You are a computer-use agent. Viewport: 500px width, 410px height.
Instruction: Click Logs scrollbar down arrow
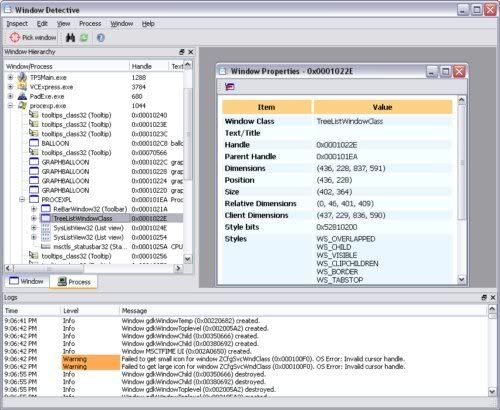click(x=492, y=391)
